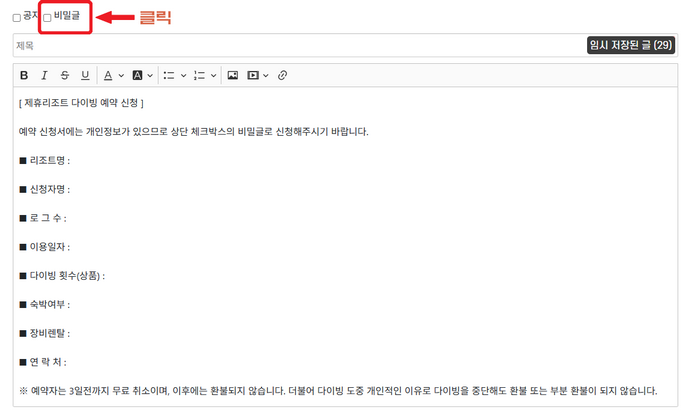Viewport: 685px width, 412px height.
Task: Click the heading 제휴리조트 다이빙 예약 신청
Action: click(x=81, y=103)
